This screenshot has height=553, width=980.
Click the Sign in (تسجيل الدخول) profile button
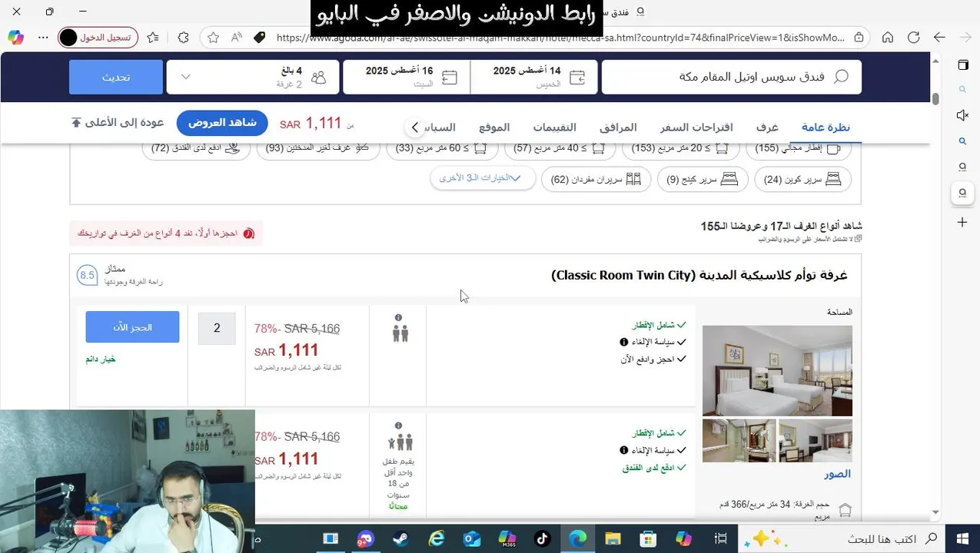coord(96,37)
